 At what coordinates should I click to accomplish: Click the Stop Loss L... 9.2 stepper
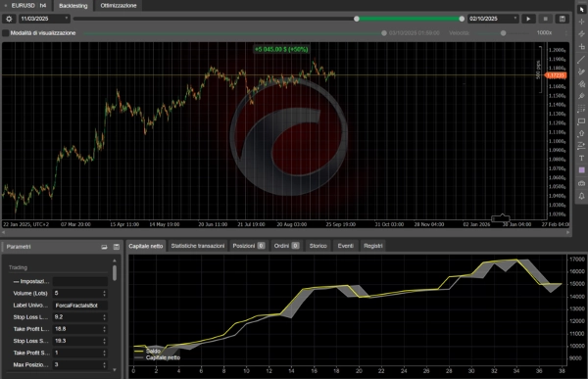coord(104,317)
